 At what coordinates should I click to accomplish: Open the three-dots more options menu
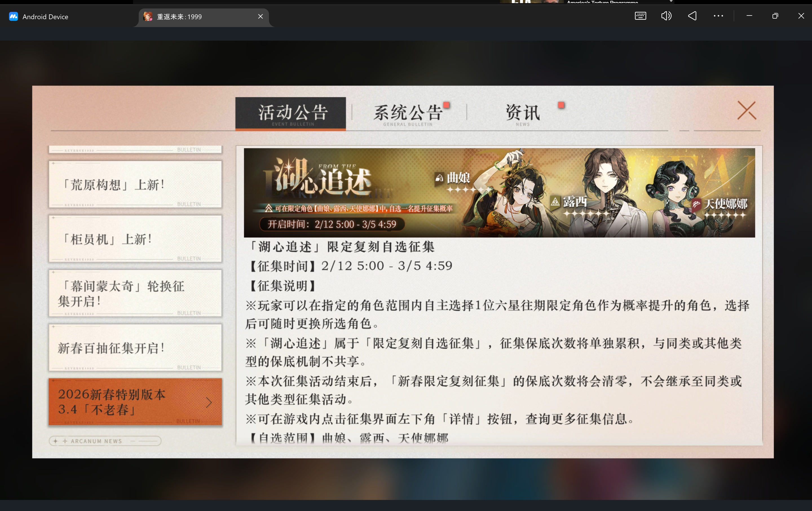click(718, 16)
